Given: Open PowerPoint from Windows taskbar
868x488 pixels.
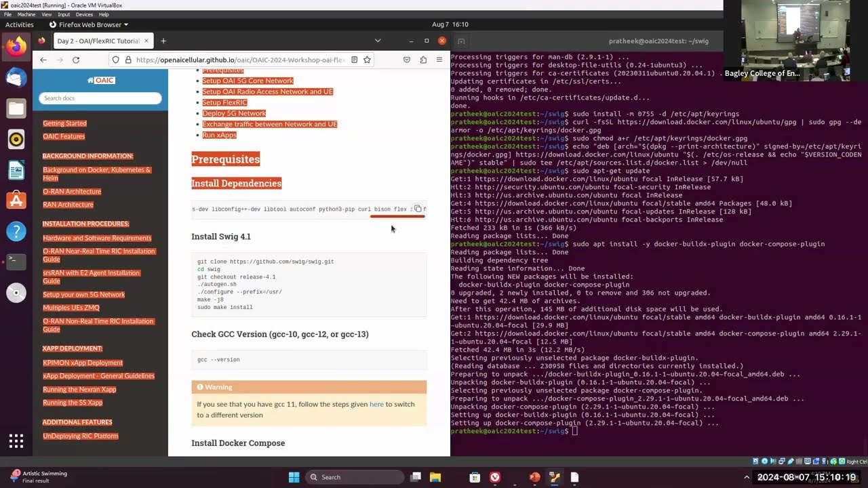Looking at the screenshot, I should coord(535,477).
